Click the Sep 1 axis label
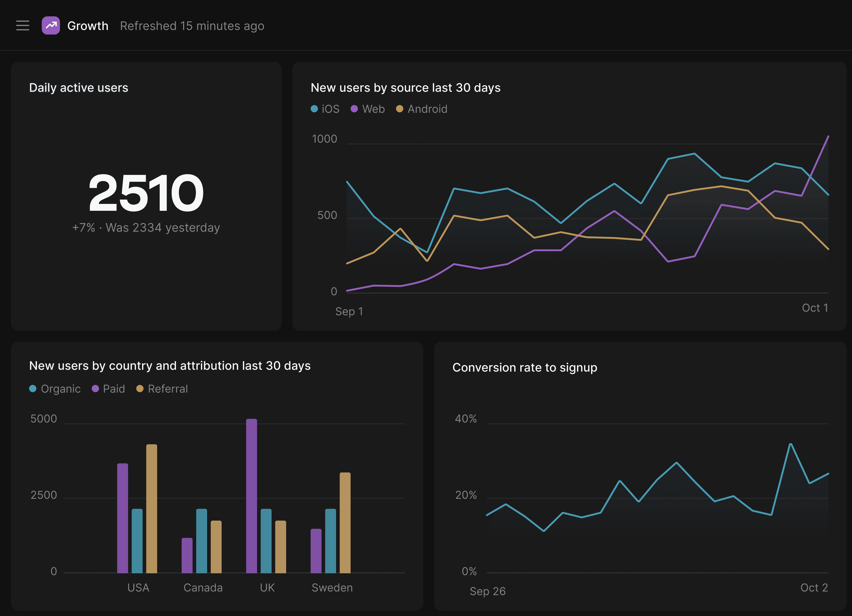Viewport: 852px width, 616px height. pyautogui.click(x=349, y=312)
